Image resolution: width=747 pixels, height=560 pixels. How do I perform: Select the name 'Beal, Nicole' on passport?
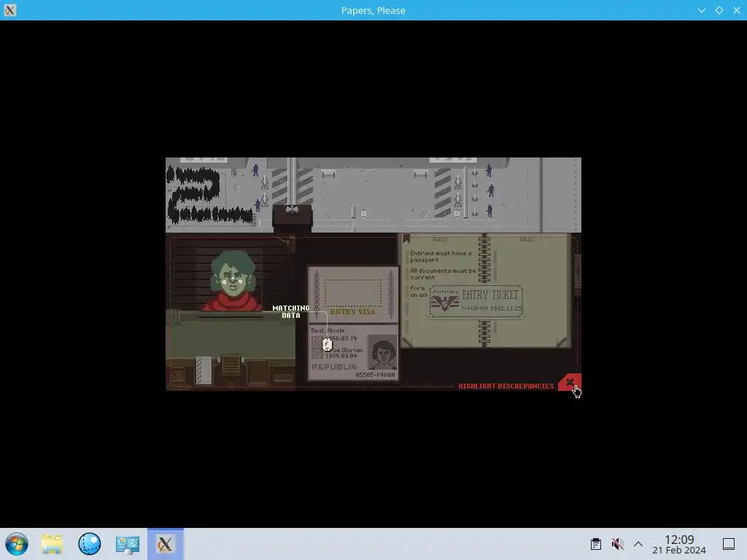(328, 330)
